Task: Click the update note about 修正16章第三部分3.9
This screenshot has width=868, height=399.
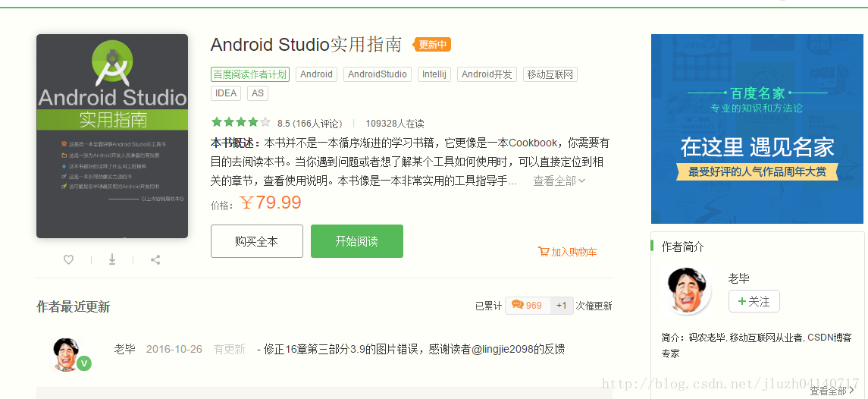Action: click(411, 349)
